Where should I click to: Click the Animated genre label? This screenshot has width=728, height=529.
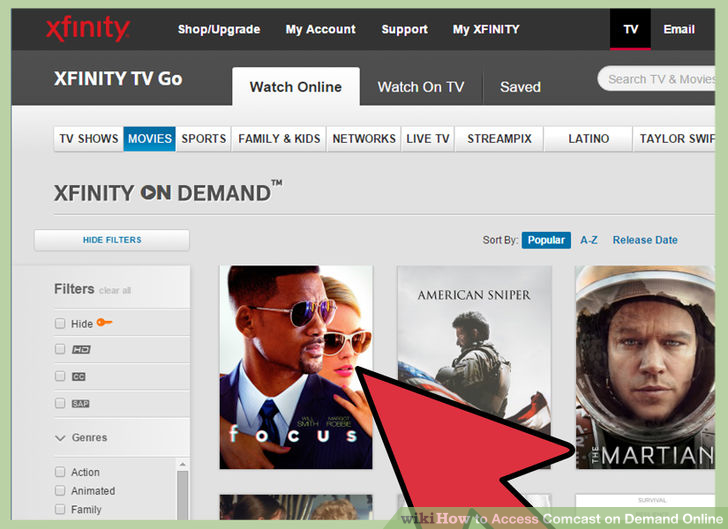tap(93, 490)
